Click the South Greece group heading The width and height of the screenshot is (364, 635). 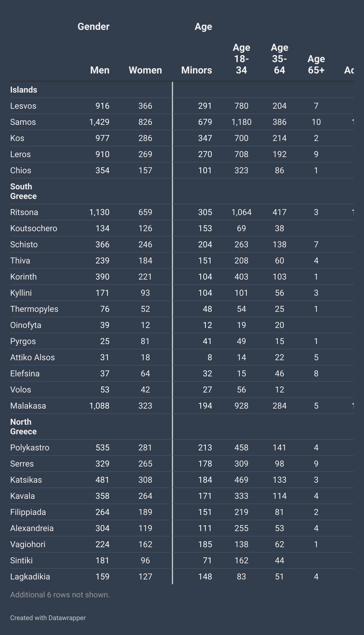(x=21, y=191)
